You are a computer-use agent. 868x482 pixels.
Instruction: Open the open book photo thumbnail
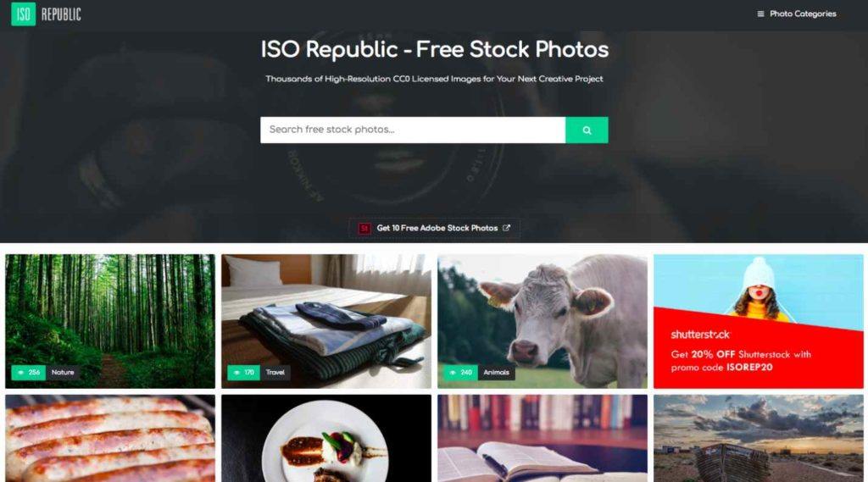pyautogui.click(x=542, y=438)
